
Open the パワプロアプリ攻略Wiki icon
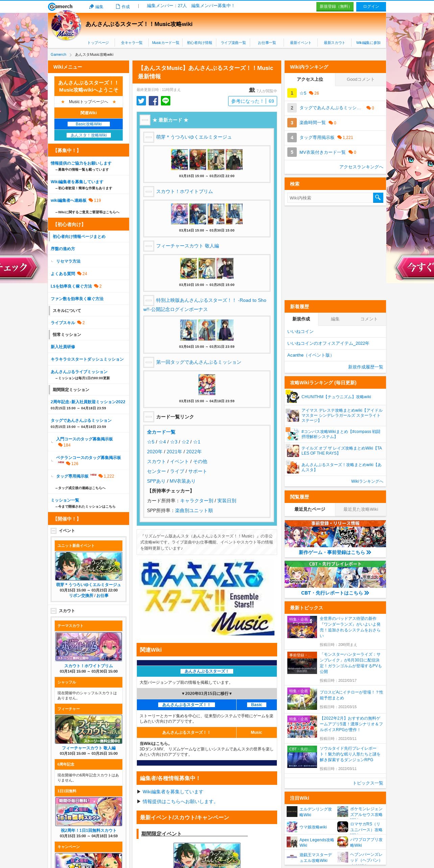(343, 842)
